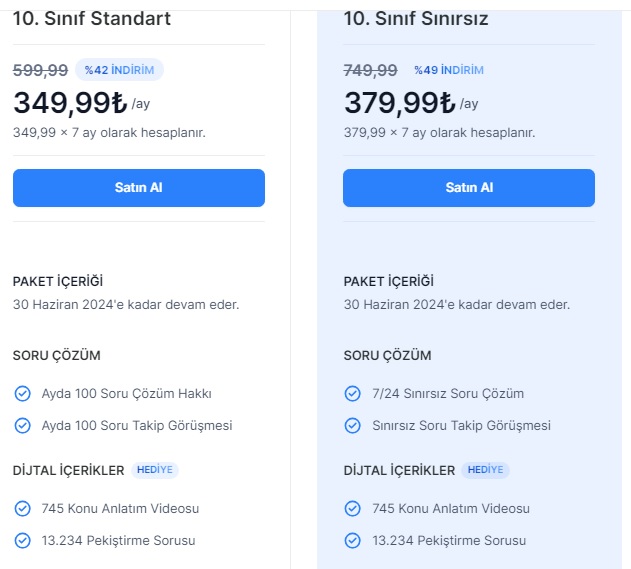Click checkmark icon beside Sınırsız 745 Konu Anlatım Videosu
This screenshot has height=569, width=631.
[353, 509]
